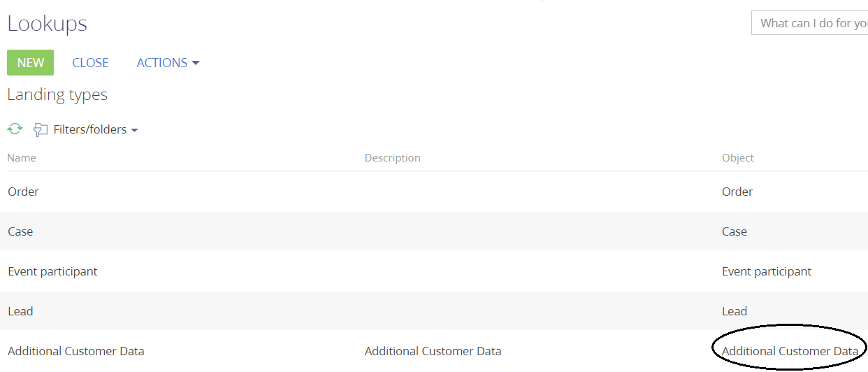Click the CLOSE link
This screenshot has width=868, height=372.
[x=90, y=63]
